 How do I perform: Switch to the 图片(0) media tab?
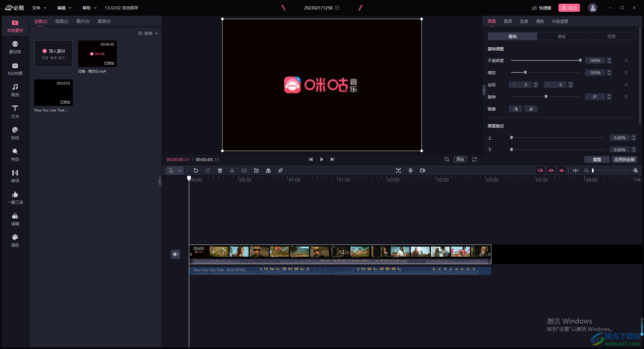coord(83,21)
